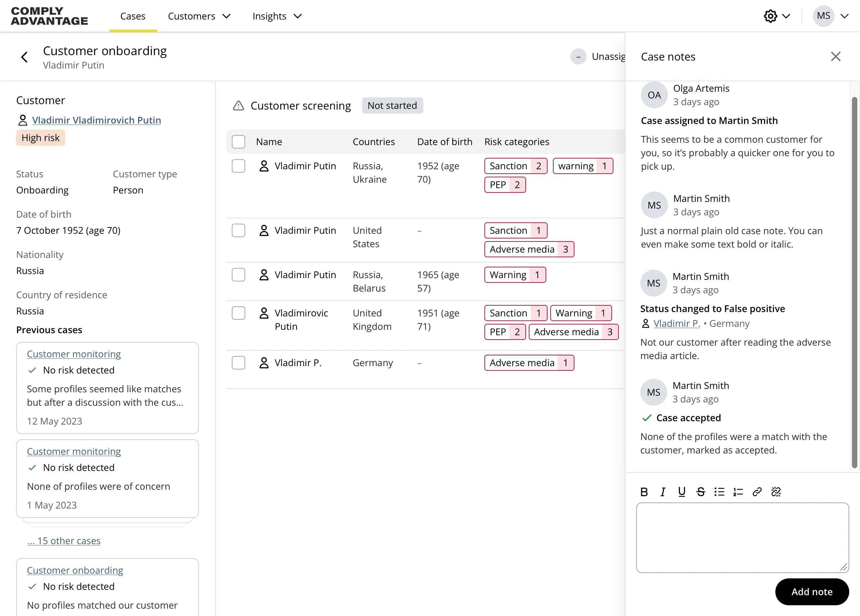Toggle bold formatting in note editor
The height and width of the screenshot is (616, 860).
(644, 492)
